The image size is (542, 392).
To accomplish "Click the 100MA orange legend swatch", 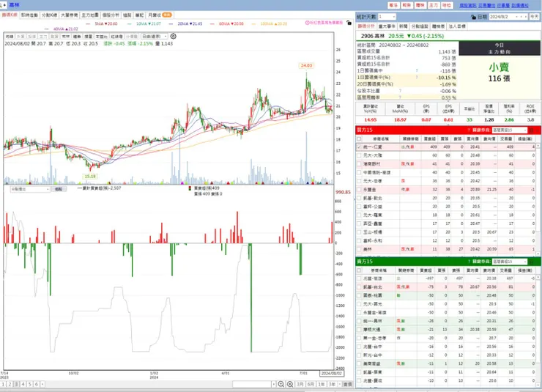I will (x=253, y=24).
